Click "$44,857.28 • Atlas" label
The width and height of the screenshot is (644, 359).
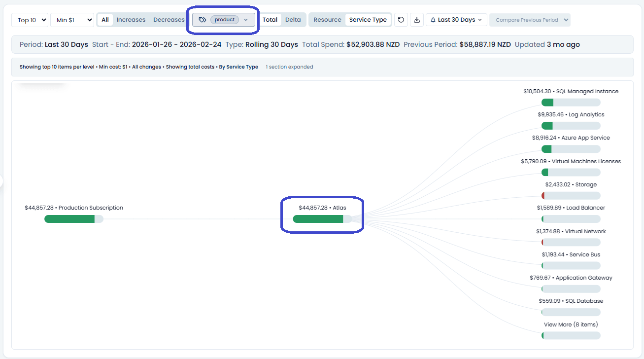[322, 208]
